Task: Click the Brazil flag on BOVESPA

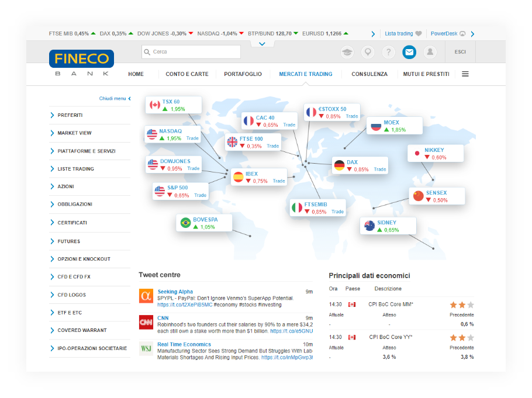Action: (185, 223)
